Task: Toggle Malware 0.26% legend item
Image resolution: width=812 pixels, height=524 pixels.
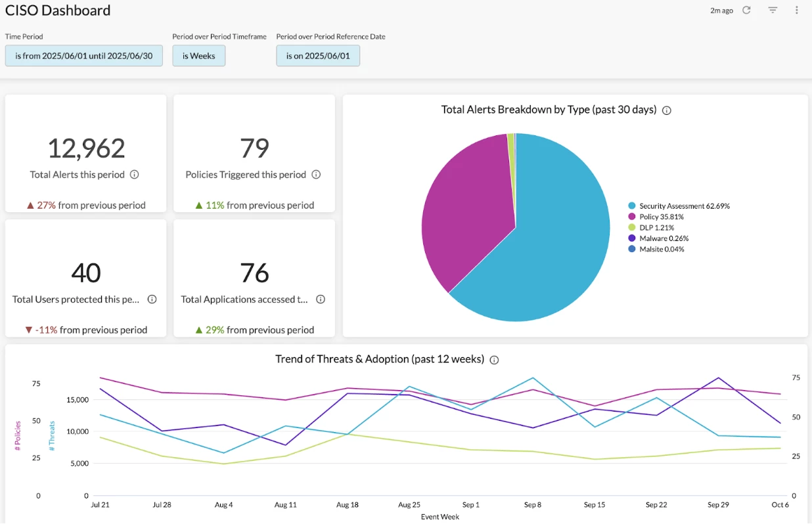Action: tap(659, 238)
